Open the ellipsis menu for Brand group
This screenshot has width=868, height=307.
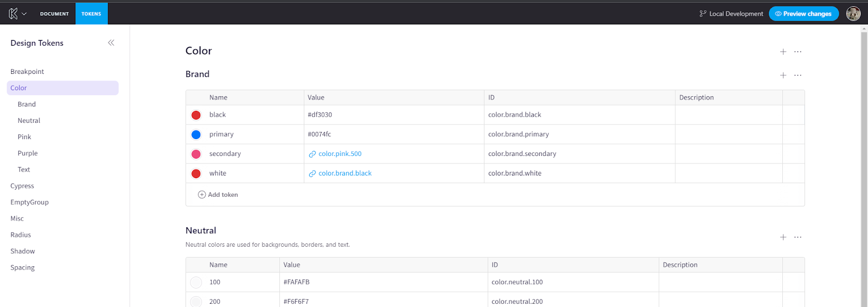(797, 75)
